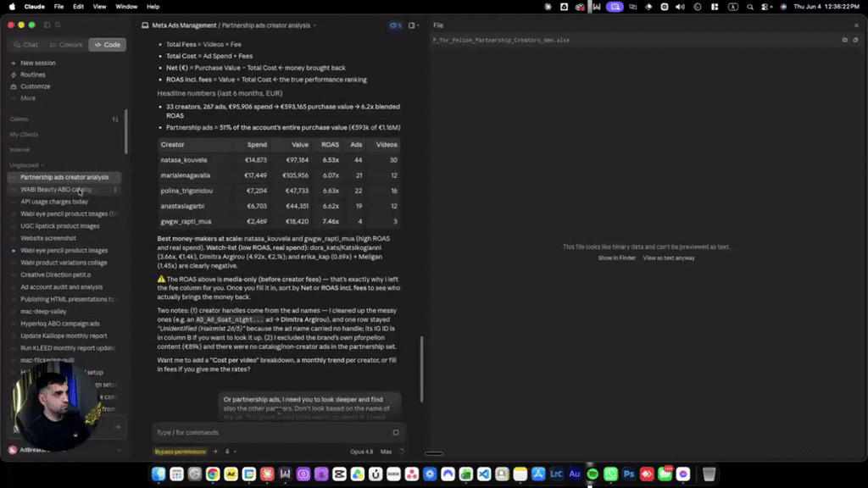This screenshot has width=868, height=488.
Task: Open the Window menu
Action: click(x=126, y=7)
